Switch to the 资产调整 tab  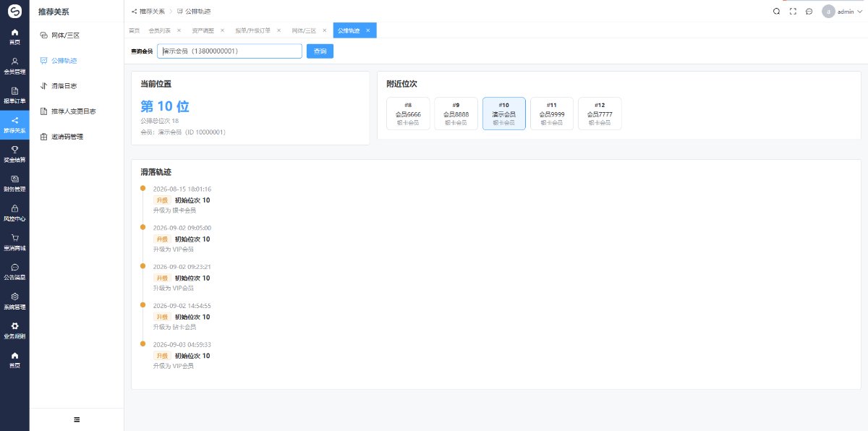[x=203, y=30]
